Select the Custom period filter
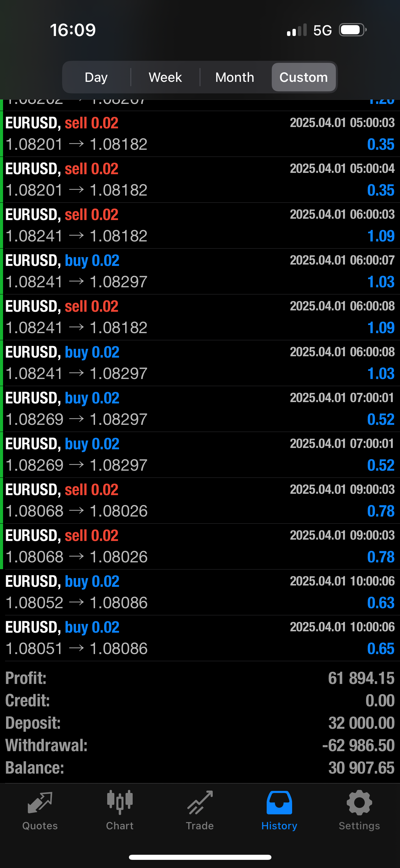This screenshot has width=400, height=868. (x=304, y=77)
